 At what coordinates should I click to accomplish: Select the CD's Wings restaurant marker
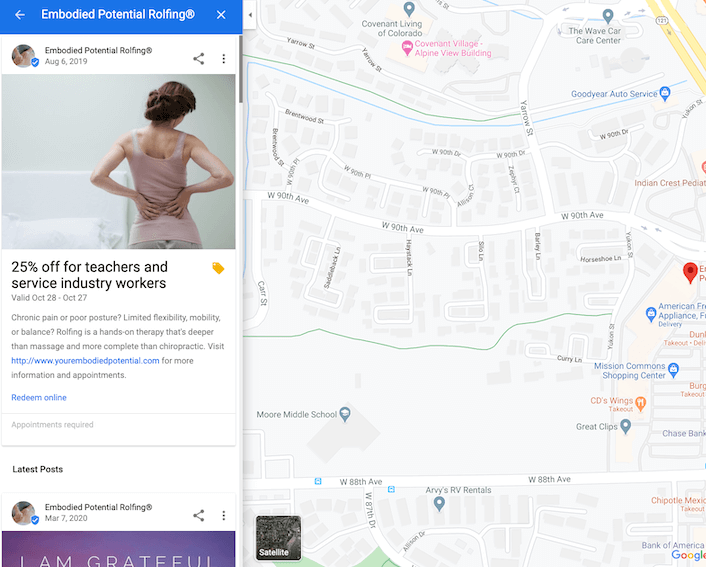640,403
